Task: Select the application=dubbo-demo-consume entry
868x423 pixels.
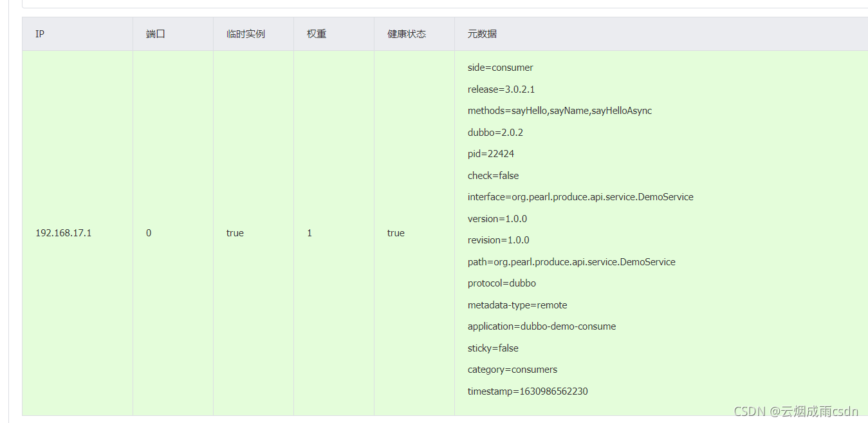Action: pyautogui.click(x=542, y=326)
